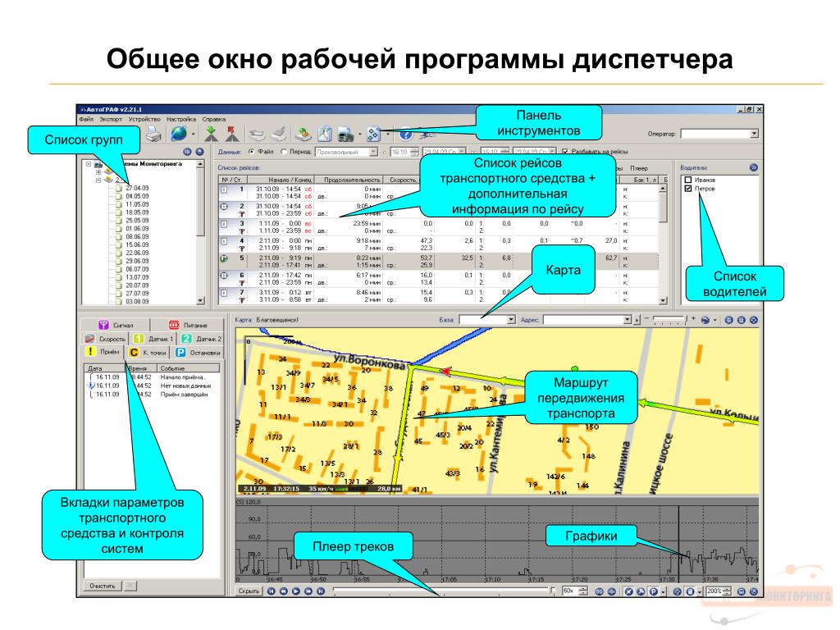Viewport: 840px width, 630px height.
Task: Click the first round blue icon at map toolbar right
Action: click(x=728, y=320)
